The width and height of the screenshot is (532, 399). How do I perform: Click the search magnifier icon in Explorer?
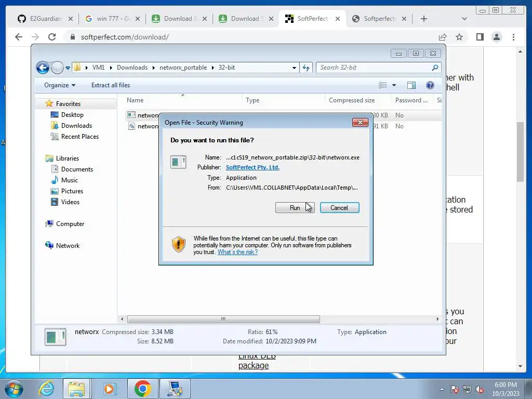pyautogui.click(x=435, y=68)
